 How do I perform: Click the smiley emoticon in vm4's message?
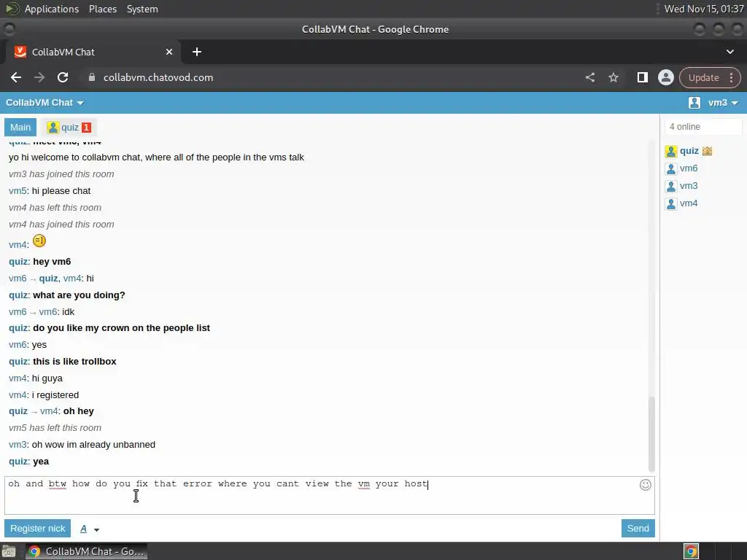coord(39,241)
